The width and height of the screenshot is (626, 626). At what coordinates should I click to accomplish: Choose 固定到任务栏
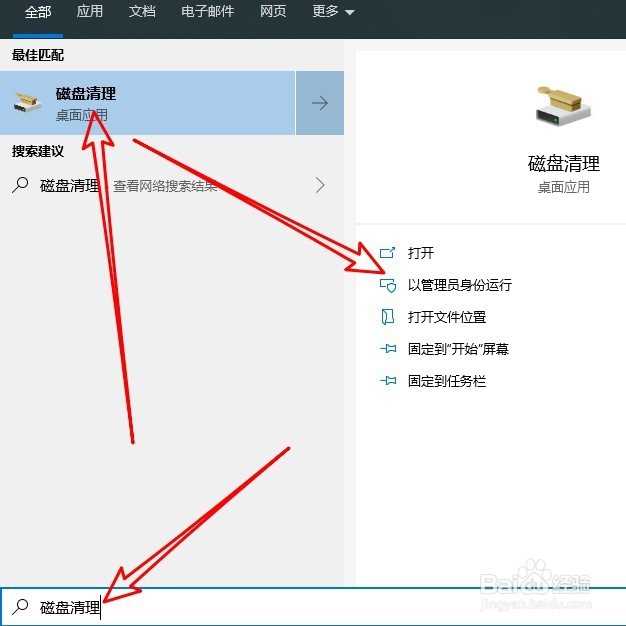447,381
